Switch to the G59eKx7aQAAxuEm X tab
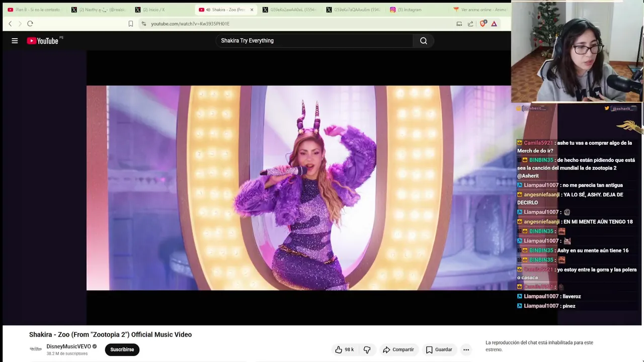Screen dimensions: 644x362 (353, 10)
